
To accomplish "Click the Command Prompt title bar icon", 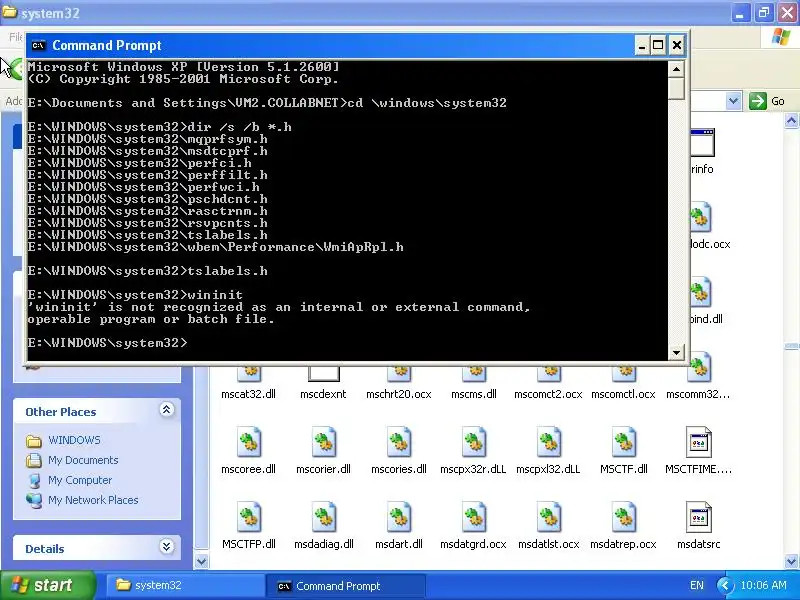I will click(38, 45).
